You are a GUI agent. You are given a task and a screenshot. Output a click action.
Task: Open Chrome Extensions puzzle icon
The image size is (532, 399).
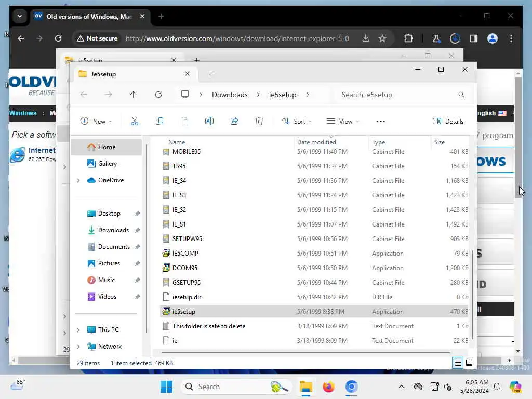tap(408, 38)
